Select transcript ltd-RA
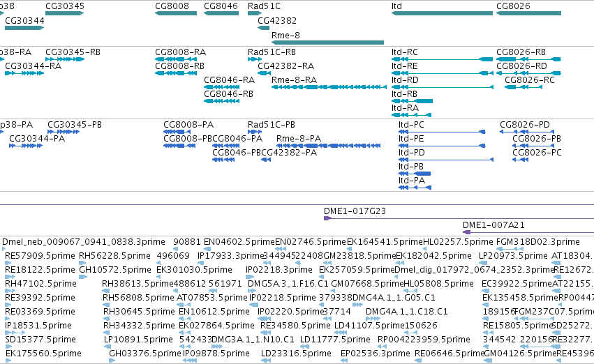The width and height of the screenshot is (594, 364). click(411, 115)
